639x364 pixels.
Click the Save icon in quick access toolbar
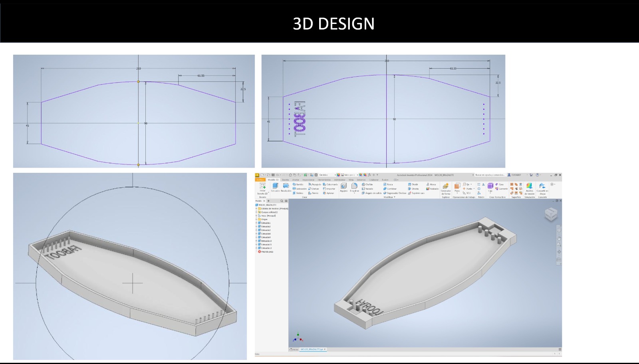click(273, 175)
